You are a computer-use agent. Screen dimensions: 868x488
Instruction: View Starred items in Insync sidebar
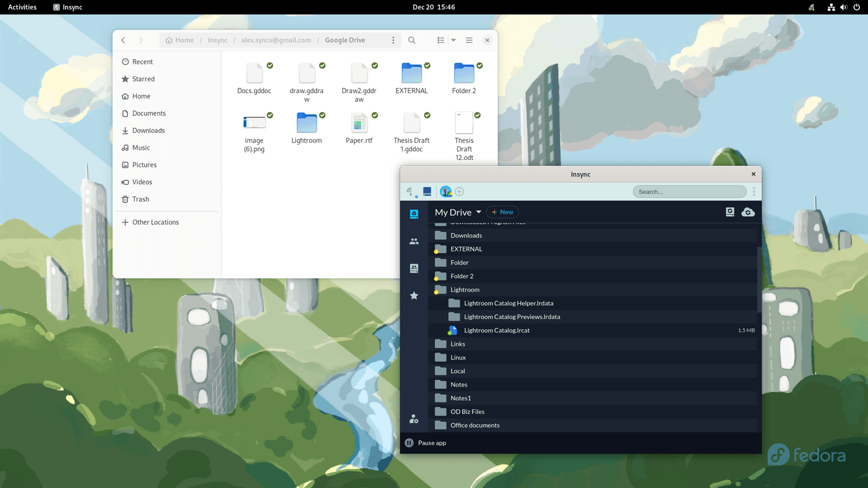pyautogui.click(x=414, y=295)
